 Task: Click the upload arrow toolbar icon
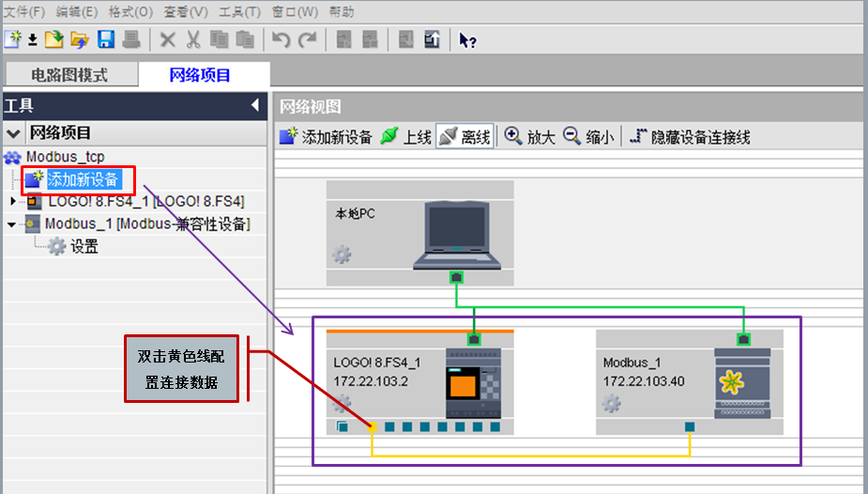[432, 39]
